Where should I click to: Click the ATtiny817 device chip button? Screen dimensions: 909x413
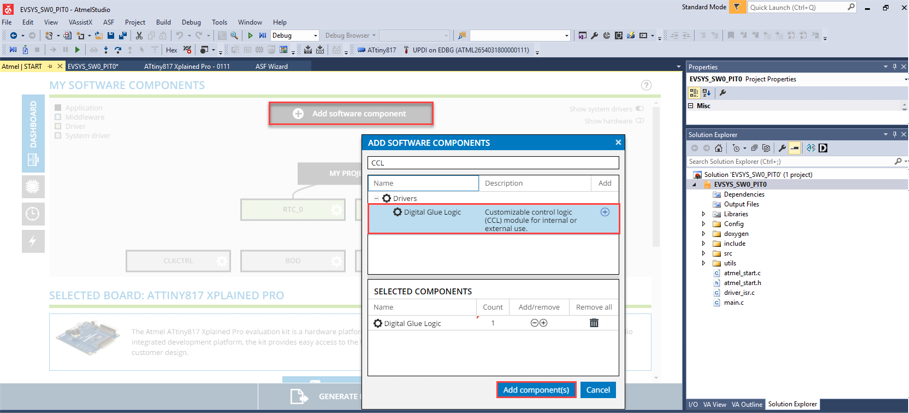377,50
